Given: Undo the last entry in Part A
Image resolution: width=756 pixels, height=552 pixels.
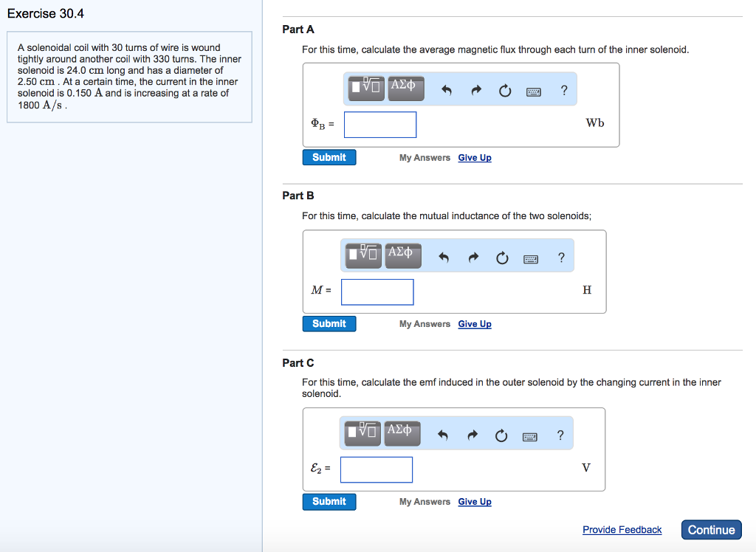Looking at the screenshot, I should tap(446, 91).
